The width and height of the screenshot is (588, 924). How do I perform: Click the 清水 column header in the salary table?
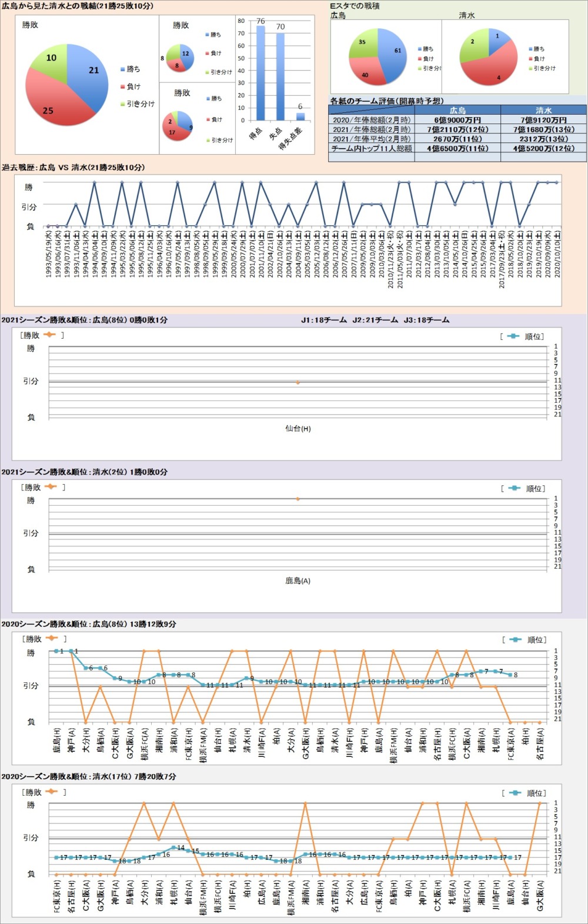coord(544,110)
